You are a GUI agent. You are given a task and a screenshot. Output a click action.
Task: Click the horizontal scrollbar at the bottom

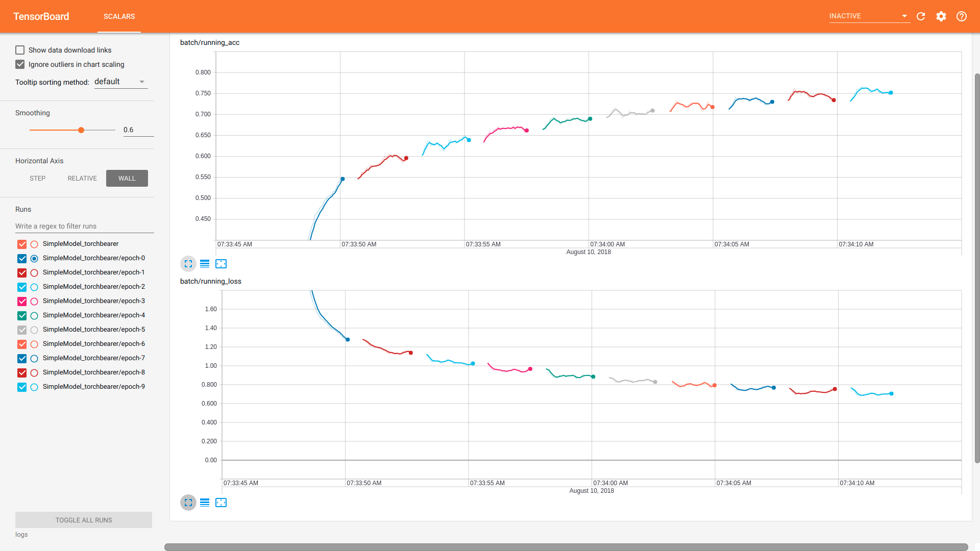tap(566, 547)
